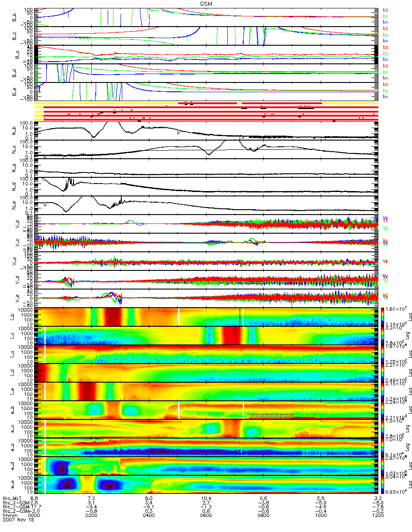Click bz legend of B_c panel
412x532 pixels.
tap(385, 28)
